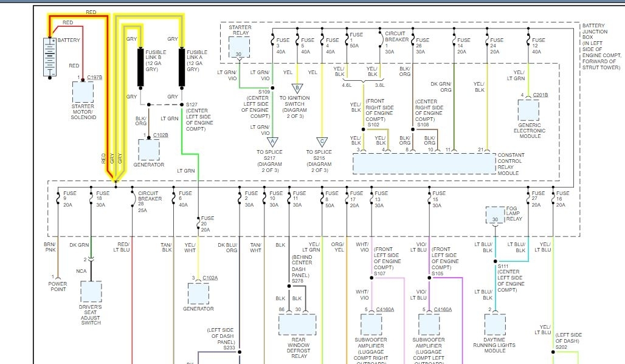Select the Starter Motor/Solenoid box

tap(83, 92)
